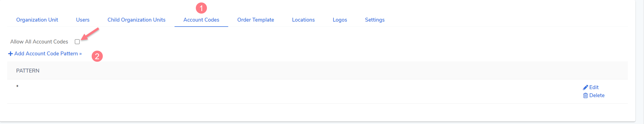Select the asterisk pattern row entry
Image resolution: width=644 pixels, height=124 pixels.
coord(17,87)
